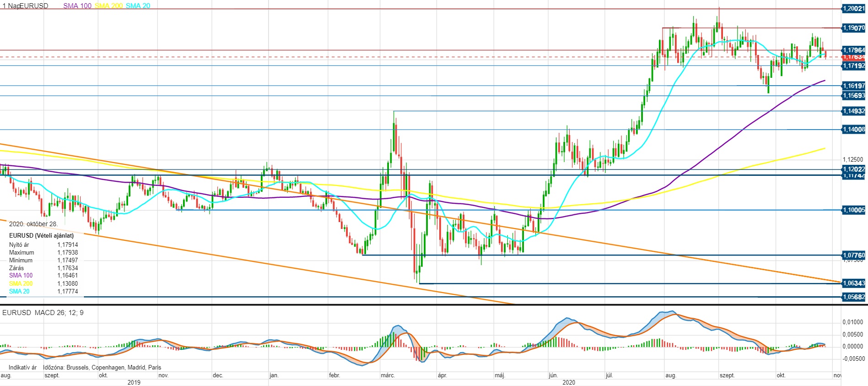Image resolution: width=868 pixels, height=386 pixels.
Task: Select the 2020 year label on time axis
Action: [x=569, y=382]
